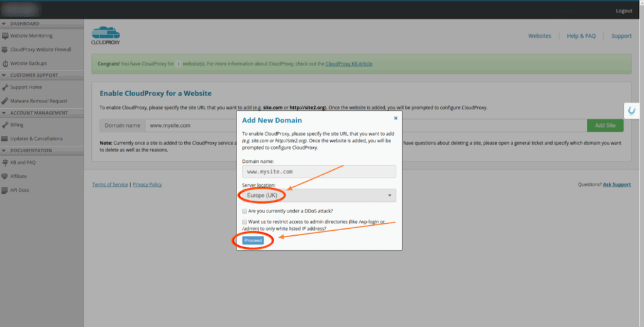
Task: Click the CloudProxy cloud logo
Action: pyautogui.click(x=106, y=35)
